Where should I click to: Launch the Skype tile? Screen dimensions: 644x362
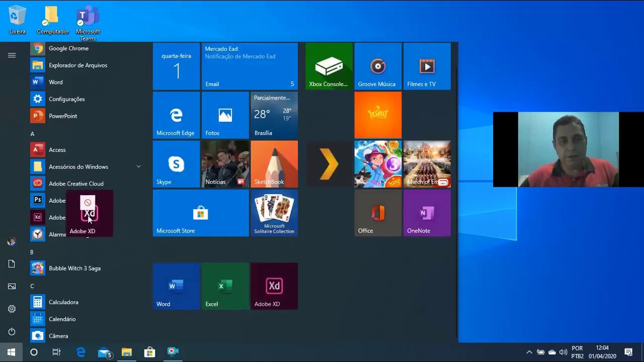[176, 164]
